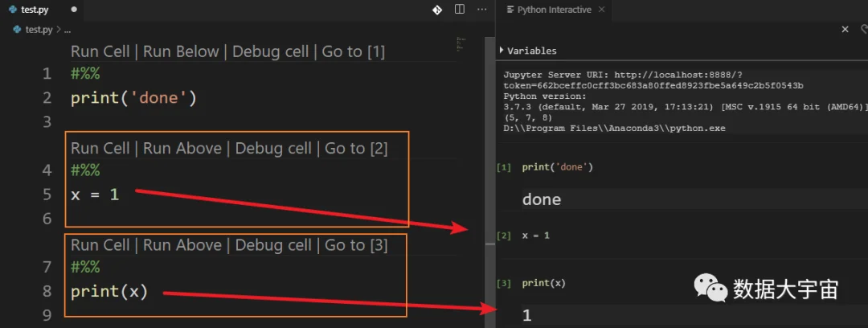Switch to the test.py editor tab

coord(35,10)
